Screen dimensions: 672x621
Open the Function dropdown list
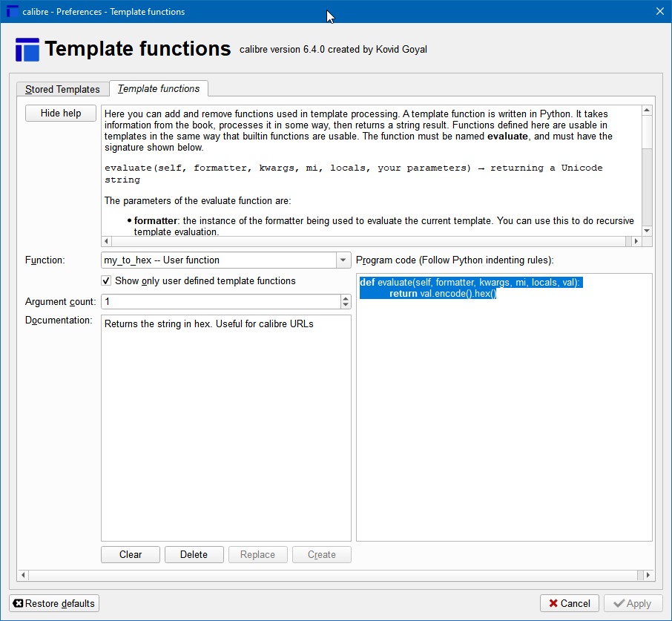click(x=343, y=260)
